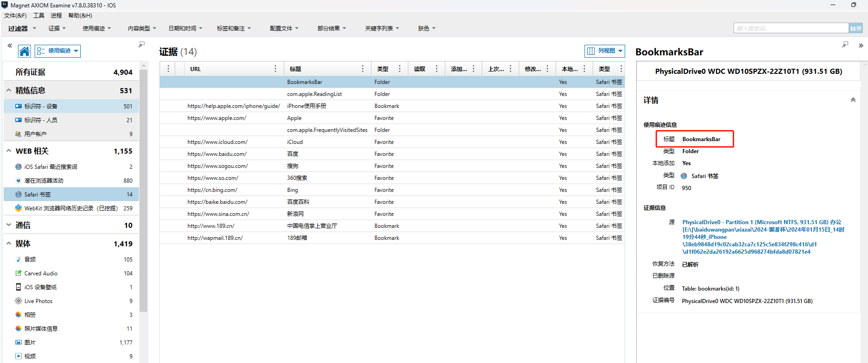The image size is (868, 363).
Task: Click the 转至 search button
Action: tap(856, 28)
